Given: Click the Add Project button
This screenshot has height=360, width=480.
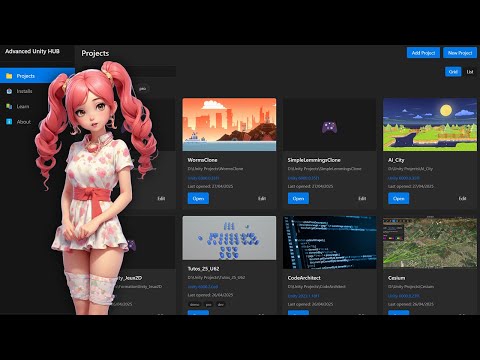Looking at the screenshot, I should click(423, 53).
